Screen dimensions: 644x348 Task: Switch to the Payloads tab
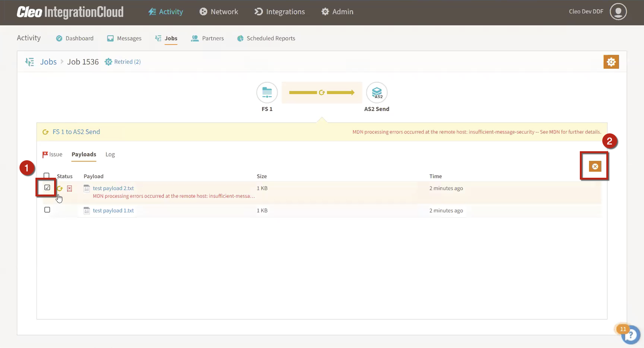pos(84,154)
